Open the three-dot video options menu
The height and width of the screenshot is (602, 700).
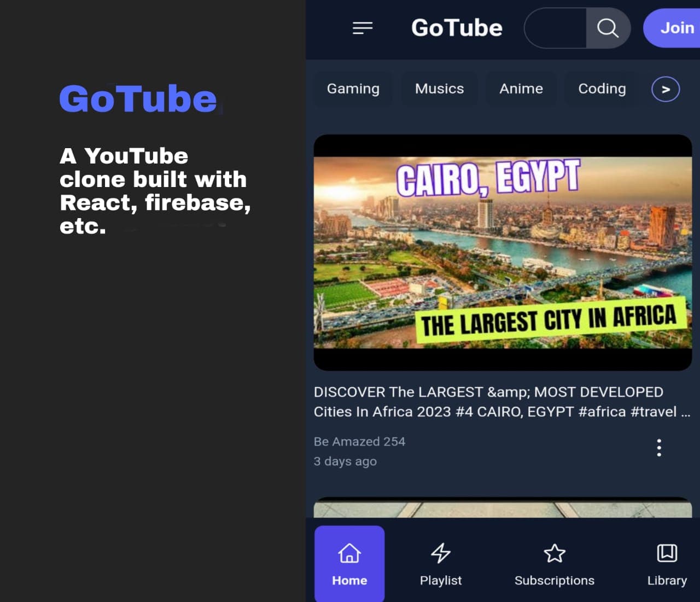659,448
